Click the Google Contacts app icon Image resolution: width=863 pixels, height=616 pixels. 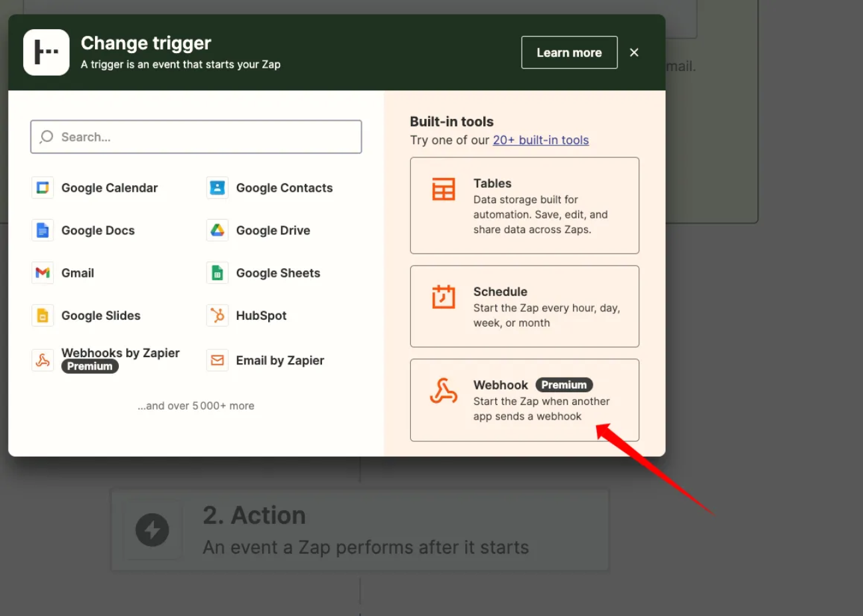(x=217, y=188)
